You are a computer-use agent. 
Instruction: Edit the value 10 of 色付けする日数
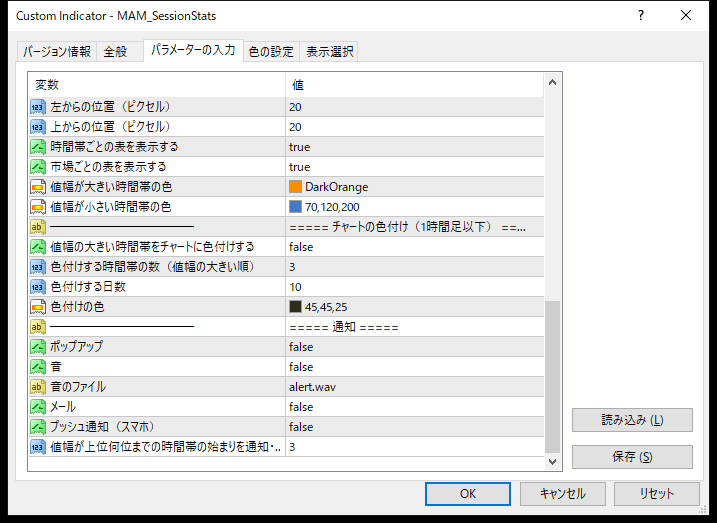coord(415,287)
